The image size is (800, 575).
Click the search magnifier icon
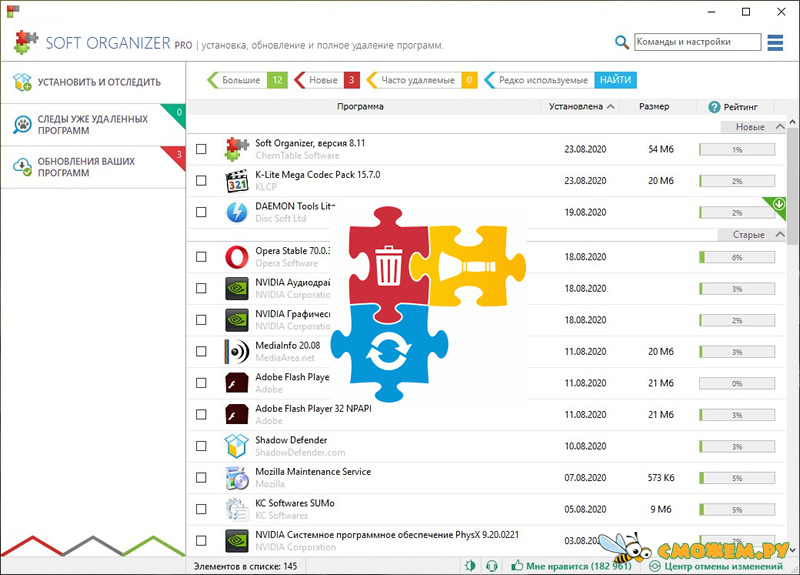click(x=621, y=42)
